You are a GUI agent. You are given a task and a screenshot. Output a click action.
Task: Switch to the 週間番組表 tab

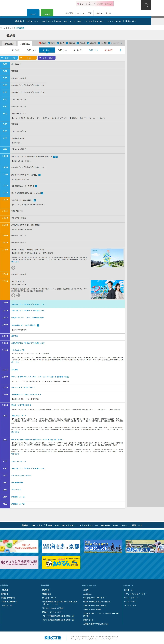[x=9, y=44]
